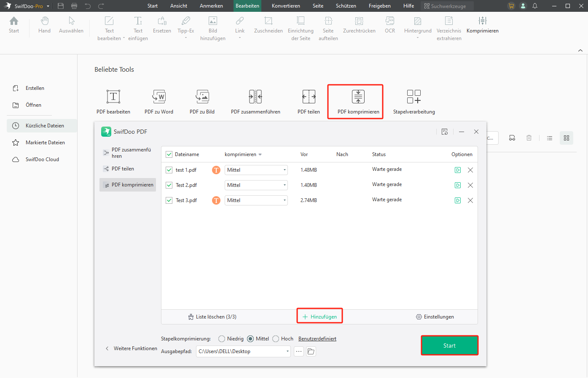Click the green Start button
The height and width of the screenshot is (378, 588).
450,346
